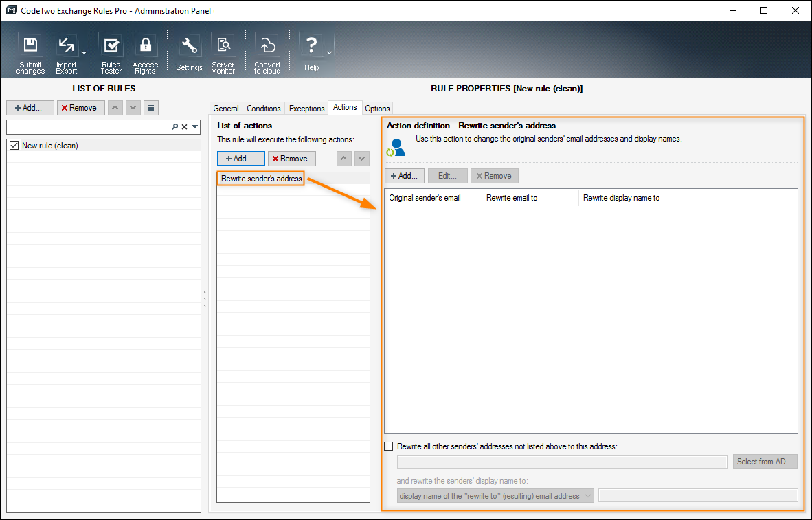Click the application icon in the title bar

[11, 10]
